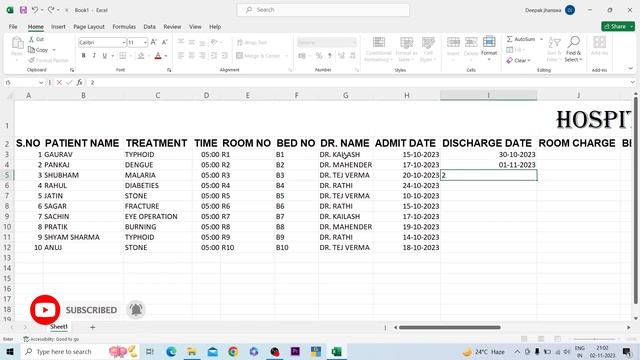This screenshot has height=360, width=640.
Task: Select column I header
Action: click(489, 95)
